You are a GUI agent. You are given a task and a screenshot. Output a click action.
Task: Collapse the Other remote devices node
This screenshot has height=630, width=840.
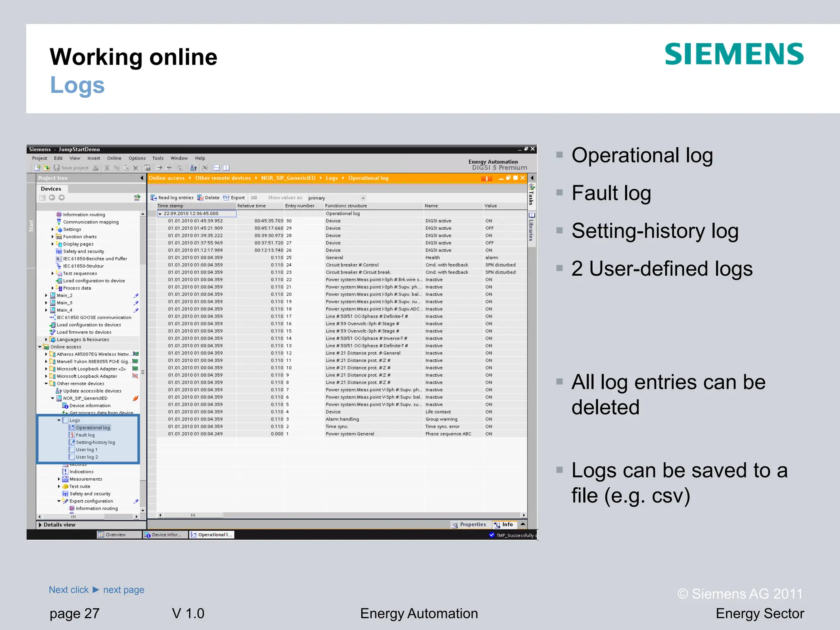(46, 384)
